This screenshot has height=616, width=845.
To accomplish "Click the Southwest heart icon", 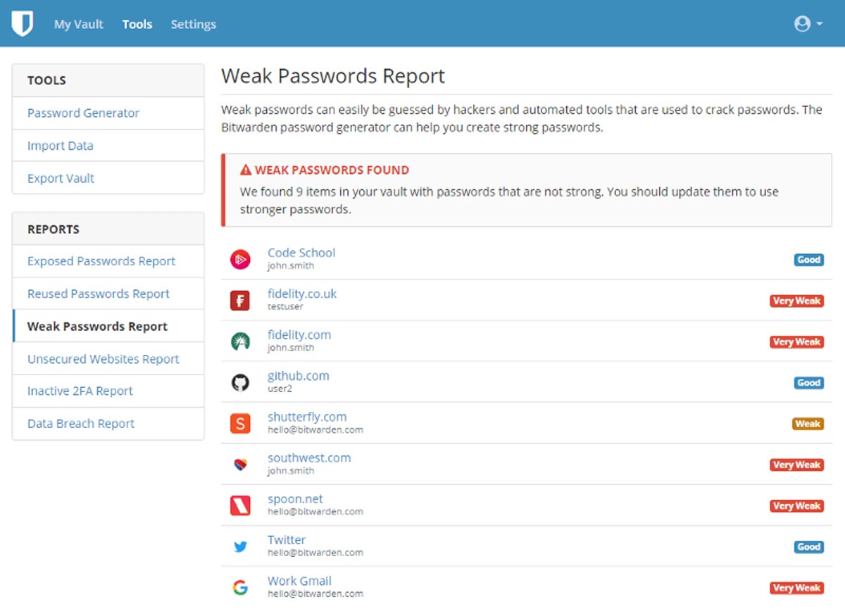I will (240, 465).
